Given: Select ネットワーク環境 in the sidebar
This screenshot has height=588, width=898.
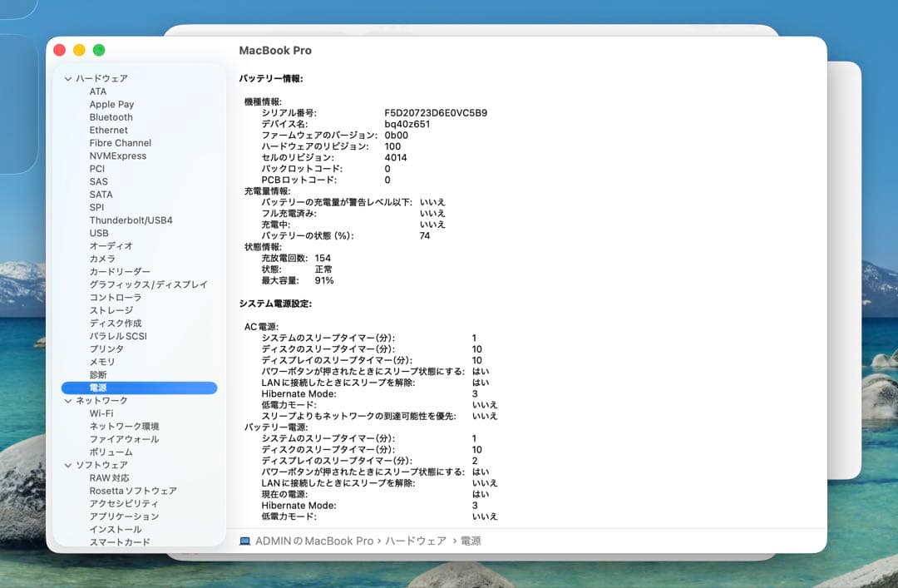Looking at the screenshot, I should [x=124, y=427].
